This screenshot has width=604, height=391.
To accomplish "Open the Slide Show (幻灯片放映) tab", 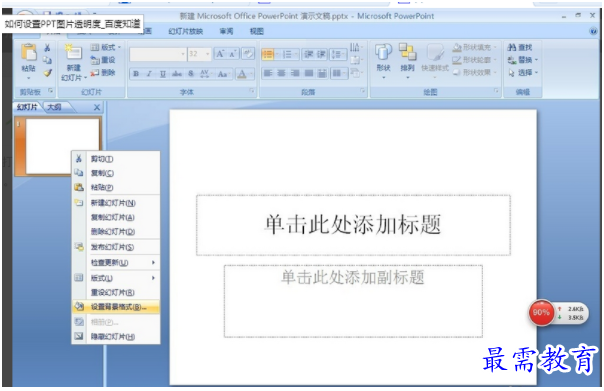I will point(186,31).
